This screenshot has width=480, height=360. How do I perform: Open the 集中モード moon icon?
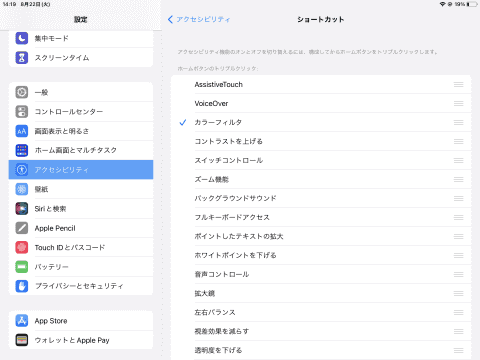22,38
